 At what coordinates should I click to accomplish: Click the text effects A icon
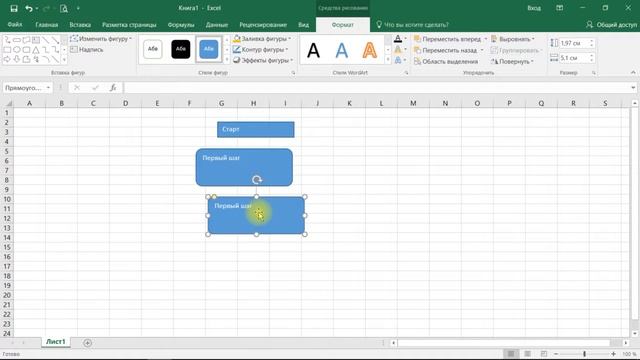click(x=398, y=60)
